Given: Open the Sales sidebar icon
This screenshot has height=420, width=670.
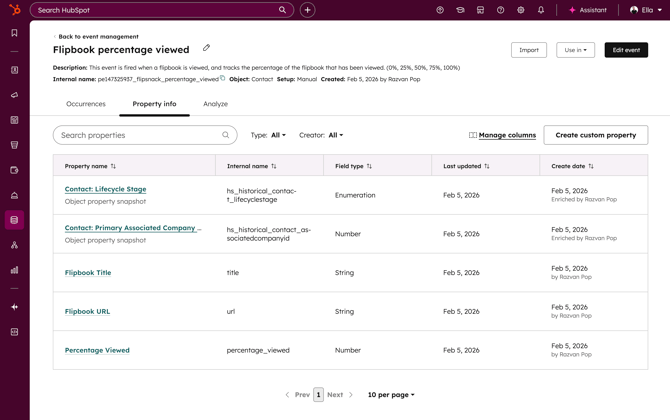Looking at the screenshot, I should (15, 145).
